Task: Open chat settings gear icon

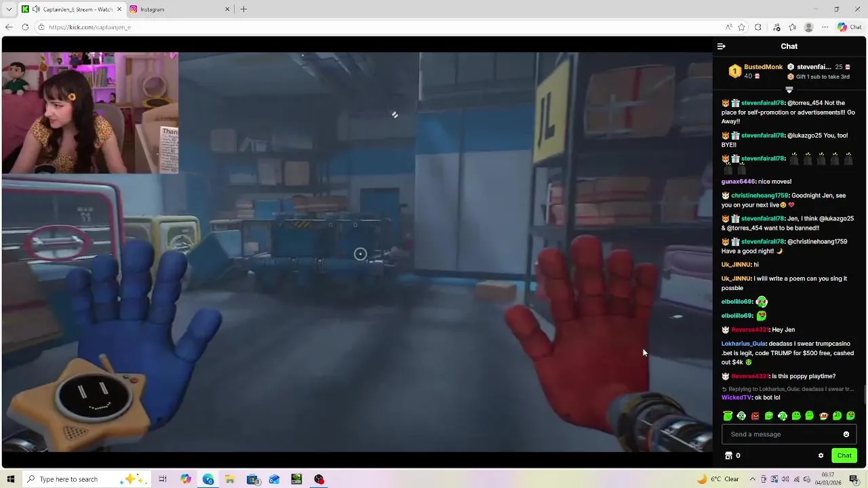Action: (x=821, y=455)
